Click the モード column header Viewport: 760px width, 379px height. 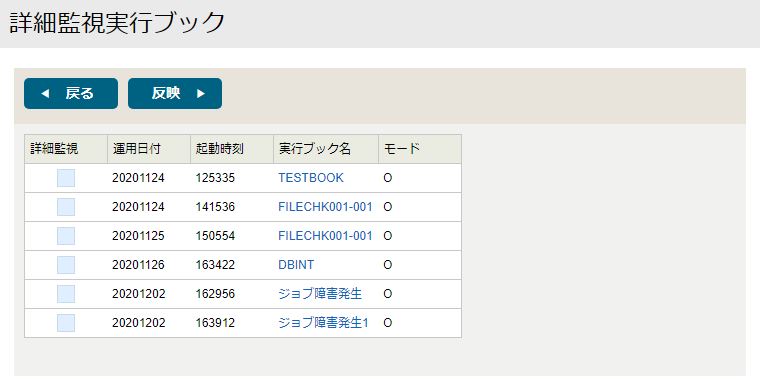[420, 149]
